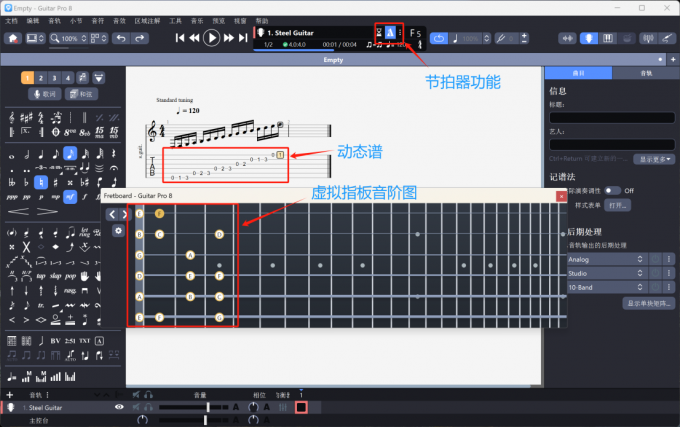Open the Studio effect dropdown
680x427 pixels.
(x=606, y=273)
